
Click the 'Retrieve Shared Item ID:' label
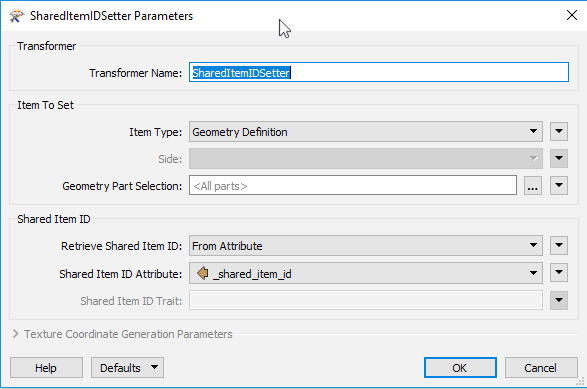click(121, 246)
